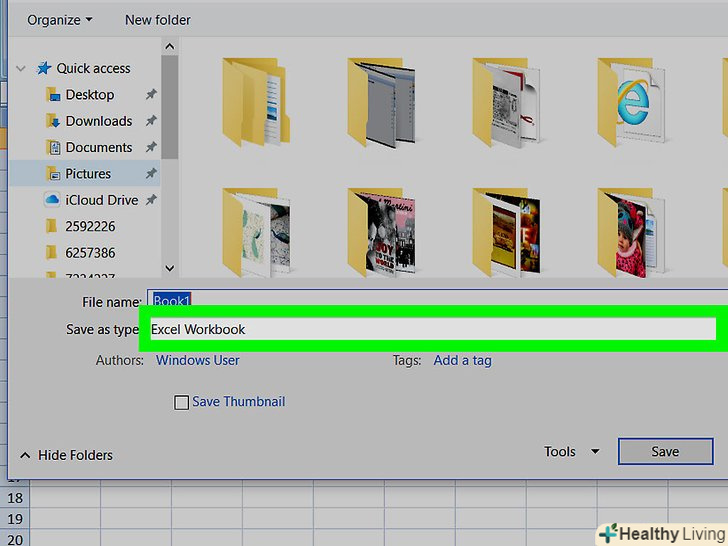Open the Save as type dropdown

pos(433,329)
